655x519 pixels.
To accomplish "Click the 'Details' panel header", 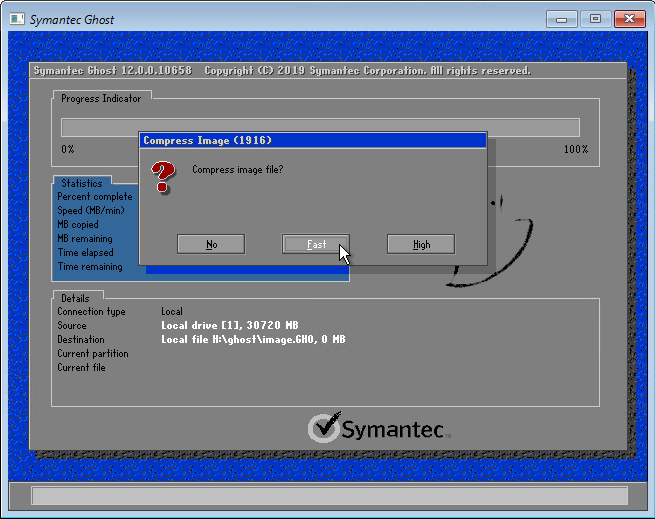I will pos(75,298).
